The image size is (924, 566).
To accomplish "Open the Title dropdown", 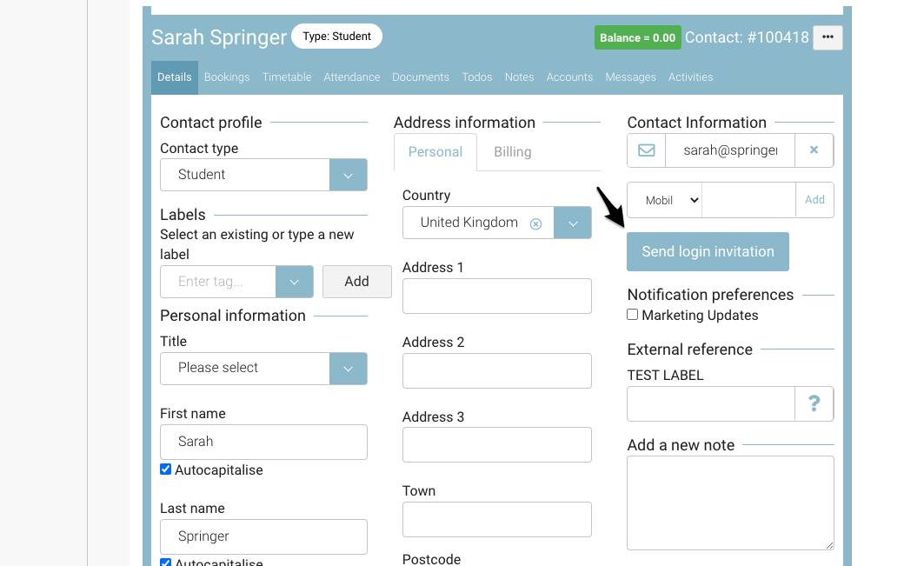I will coord(348,368).
